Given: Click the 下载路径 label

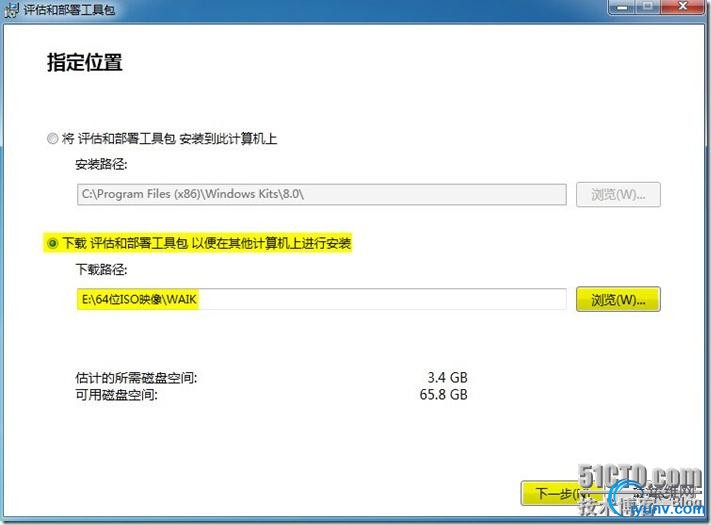Looking at the screenshot, I should click(x=101, y=269).
